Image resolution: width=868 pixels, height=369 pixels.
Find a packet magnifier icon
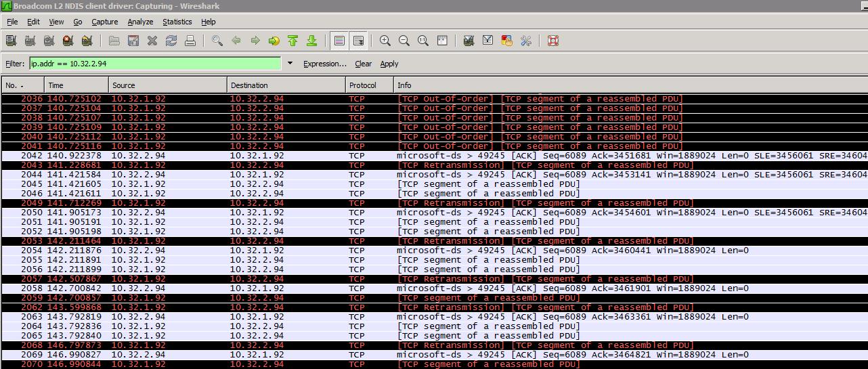217,41
